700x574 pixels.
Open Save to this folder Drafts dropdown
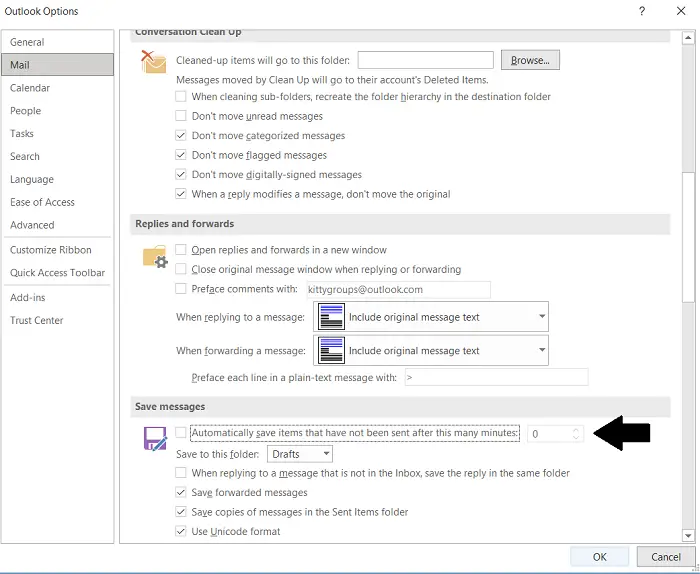point(300,454)
